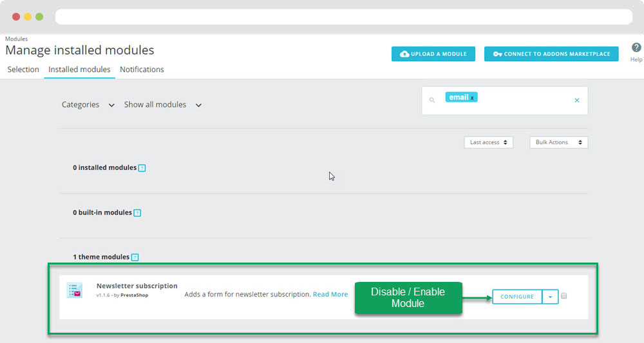The image size is (644, 343).
Task: Open the Notifications tab
Action: point(142,70)
